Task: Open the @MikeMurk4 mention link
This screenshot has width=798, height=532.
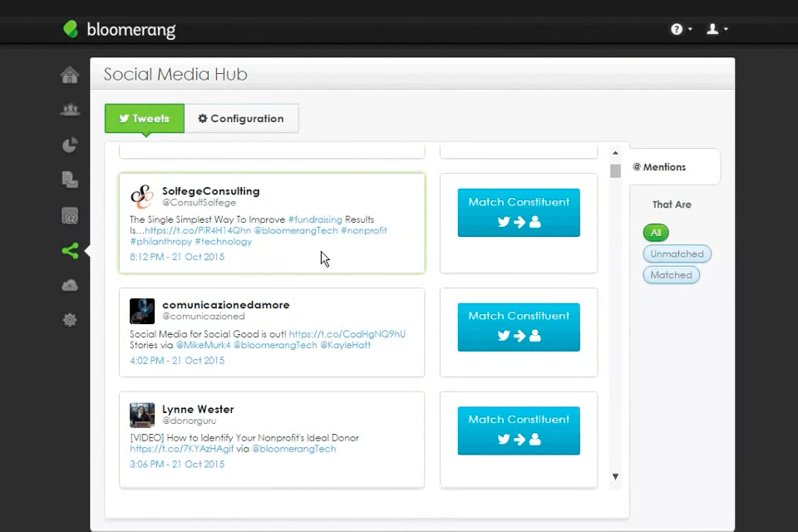Action: coord(203,345)
